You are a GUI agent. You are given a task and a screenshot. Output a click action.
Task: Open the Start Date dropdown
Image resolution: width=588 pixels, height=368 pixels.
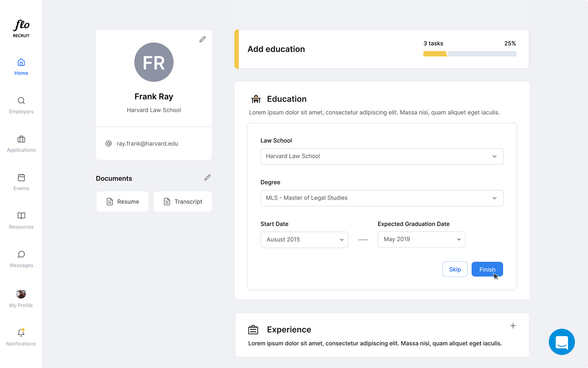click(304, 240)
